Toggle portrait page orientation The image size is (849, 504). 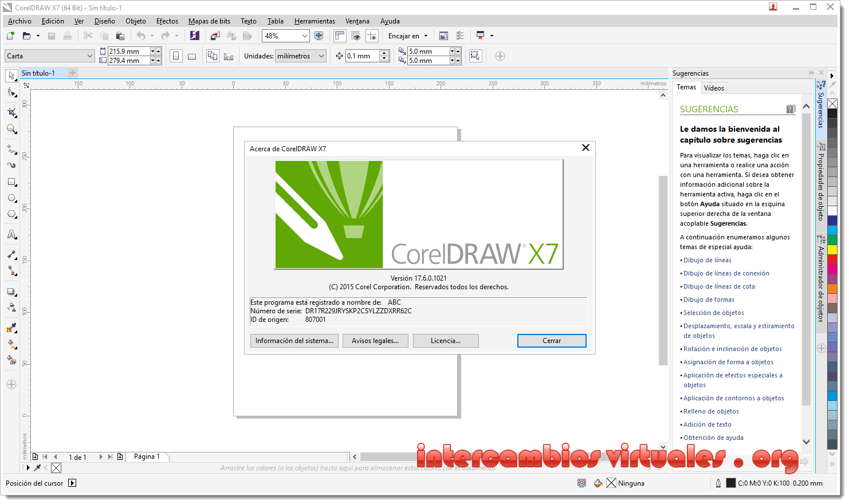coord(175,56)
